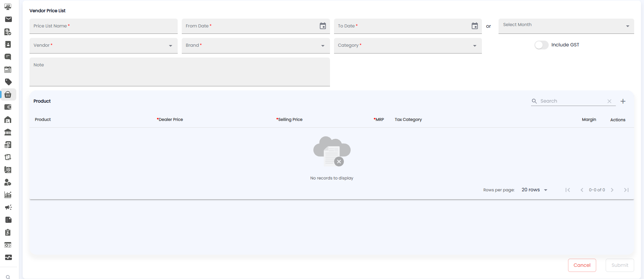This screenshot has height=279, width=644.
Task: Open the chat message bubble sidebar icon
Action: 8,57
